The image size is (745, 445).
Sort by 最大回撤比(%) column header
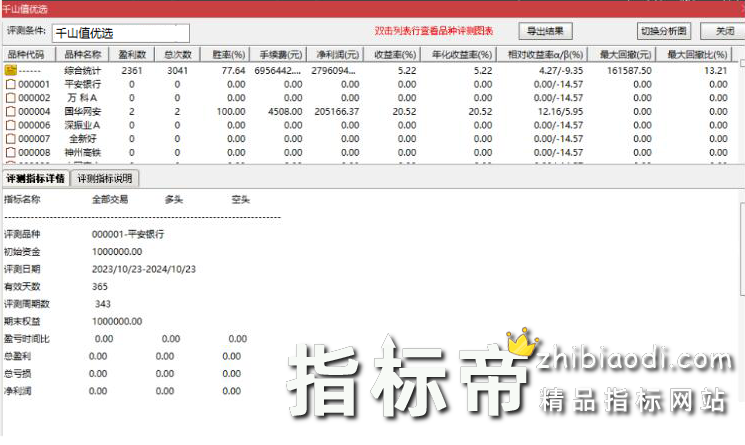pyautogui.click(x=695, y=55)
